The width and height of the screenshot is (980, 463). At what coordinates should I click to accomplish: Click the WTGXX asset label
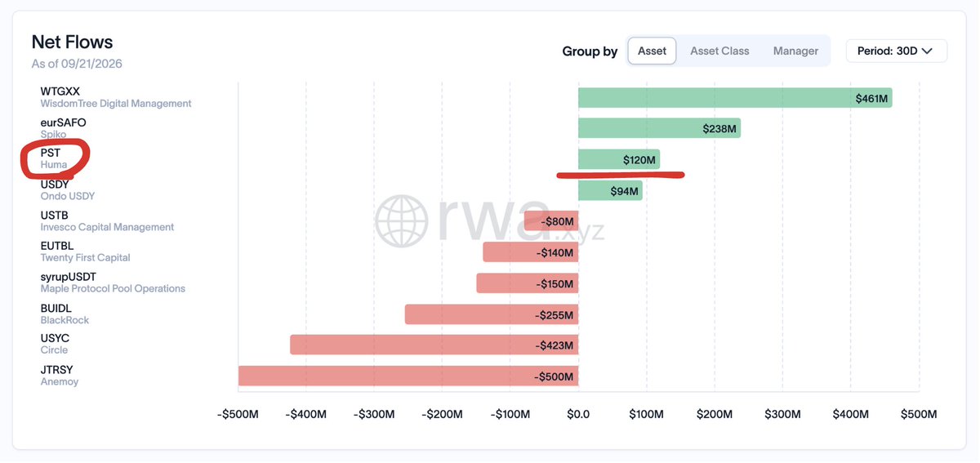(x=60, y=91)
